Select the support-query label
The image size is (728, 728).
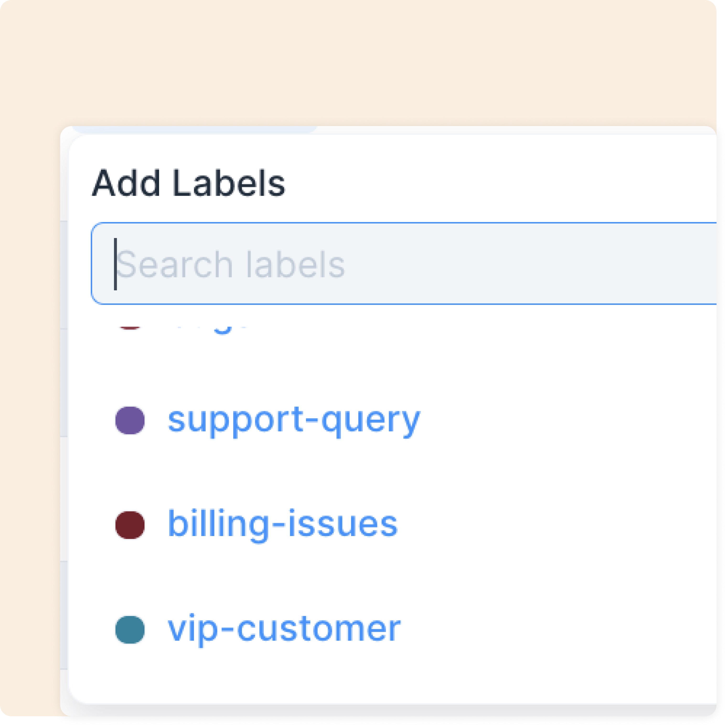click(294, 420)
